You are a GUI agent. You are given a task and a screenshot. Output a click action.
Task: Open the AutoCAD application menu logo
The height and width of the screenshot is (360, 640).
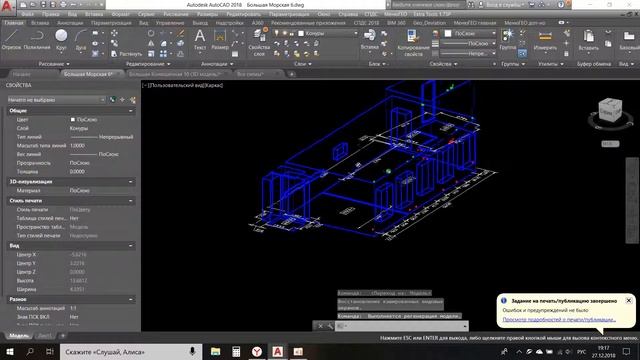coord(7,6)
